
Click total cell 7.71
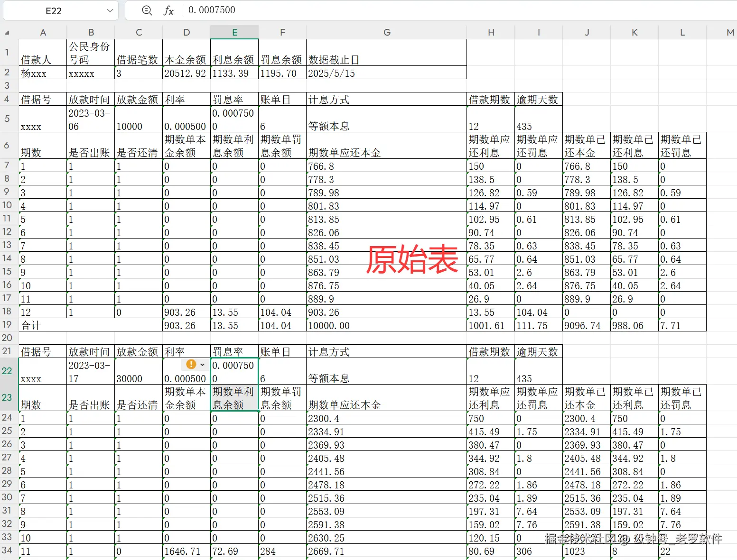(682, 325)
